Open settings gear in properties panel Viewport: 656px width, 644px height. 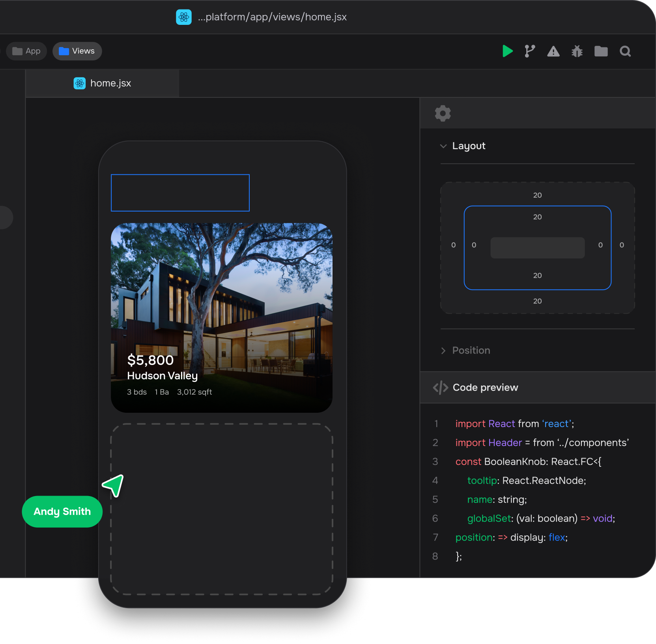443,113
